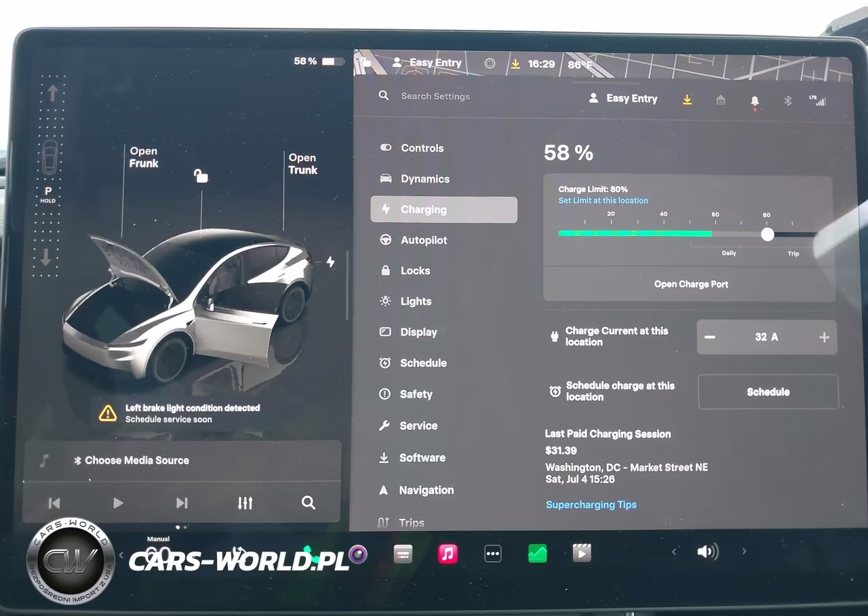Open the camera app in the dock
Viewport: 868px width, 616px height.
[x=358, y=554]
